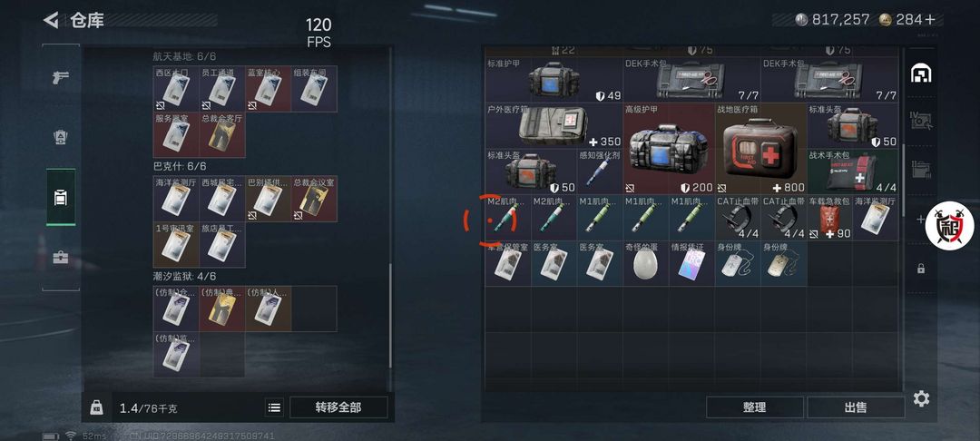Click the 出售 sell button
This screenshot has height=441, width=980.
click(x=856, y=407)
